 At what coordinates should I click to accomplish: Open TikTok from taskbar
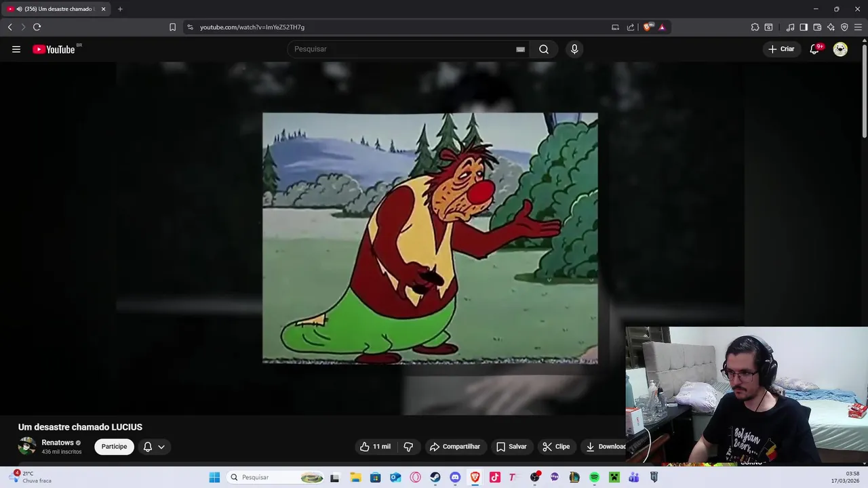[495, 477]
